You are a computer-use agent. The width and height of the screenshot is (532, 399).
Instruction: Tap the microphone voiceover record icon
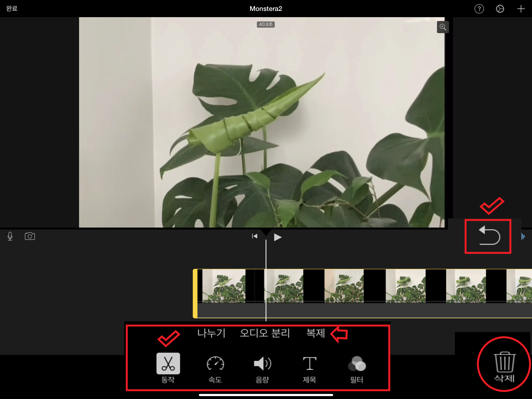tap(10, 236)
